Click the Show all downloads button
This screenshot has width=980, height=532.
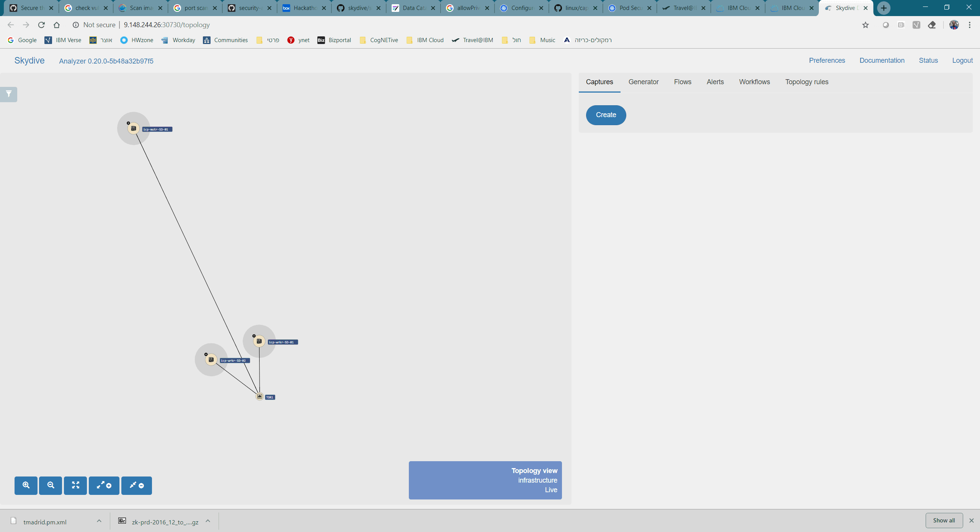[x=944, y=520]
